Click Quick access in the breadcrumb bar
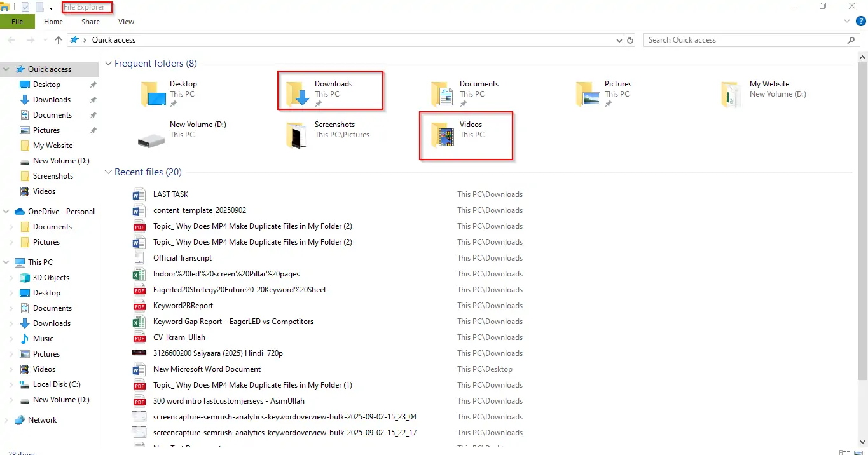The height and width of the screenshot is (455, 868). tap(113, 39)
